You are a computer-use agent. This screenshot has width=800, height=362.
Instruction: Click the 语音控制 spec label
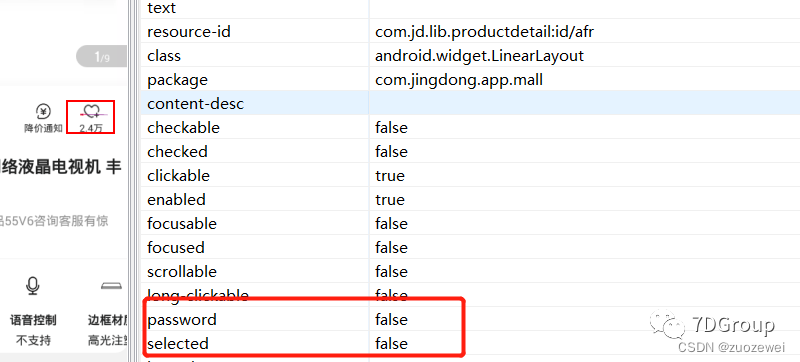tap(33, 320)
